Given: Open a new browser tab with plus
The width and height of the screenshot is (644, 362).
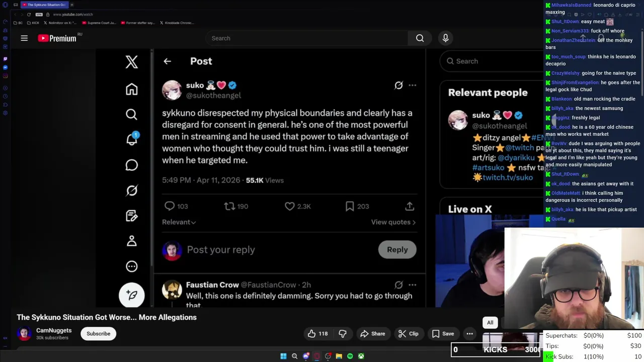Looking at the screenshot, I should (x=72, y=5).
